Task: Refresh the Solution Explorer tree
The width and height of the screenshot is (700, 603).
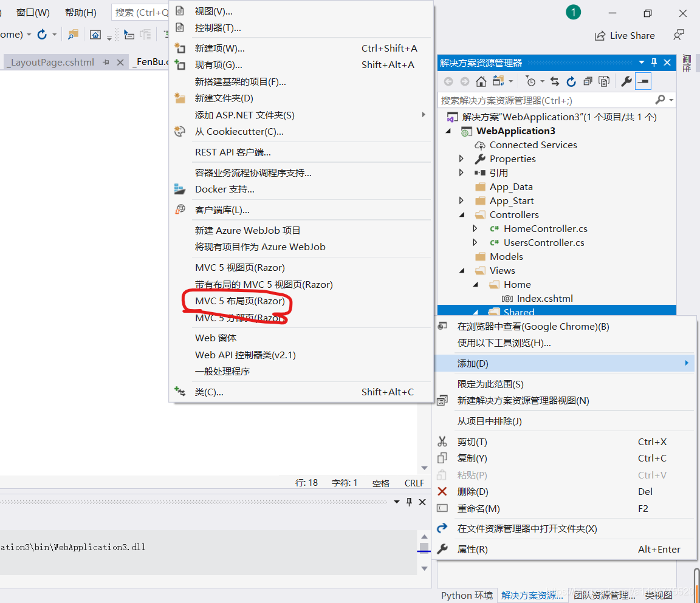Action: (x=571, y=81)
